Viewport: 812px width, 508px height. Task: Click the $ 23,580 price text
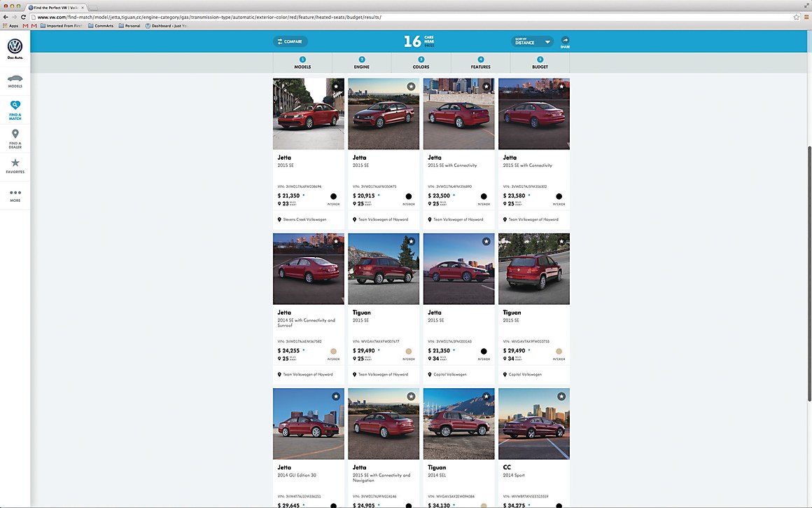click(x=514, y=196)
